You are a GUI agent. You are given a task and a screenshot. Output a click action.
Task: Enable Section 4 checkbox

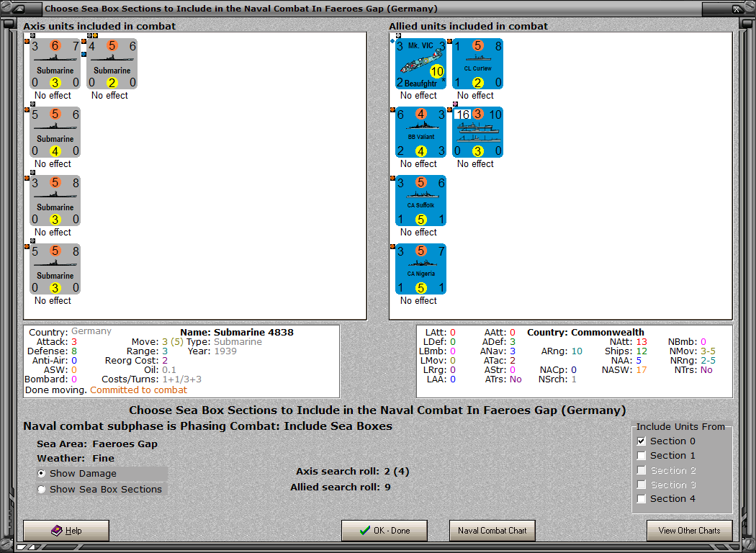(x=642, y=499)
